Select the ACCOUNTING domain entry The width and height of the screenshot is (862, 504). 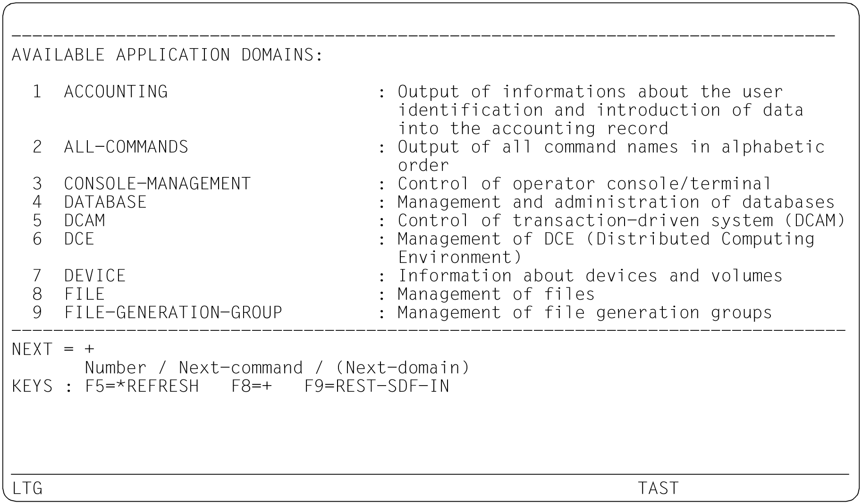pos(116,92)
